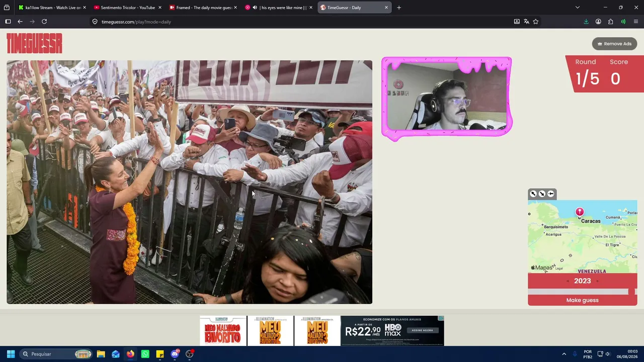The width and height of the screenshot is (644, 362).
Task: Open the list all tabs dropdown
Action: coord(578,8)
